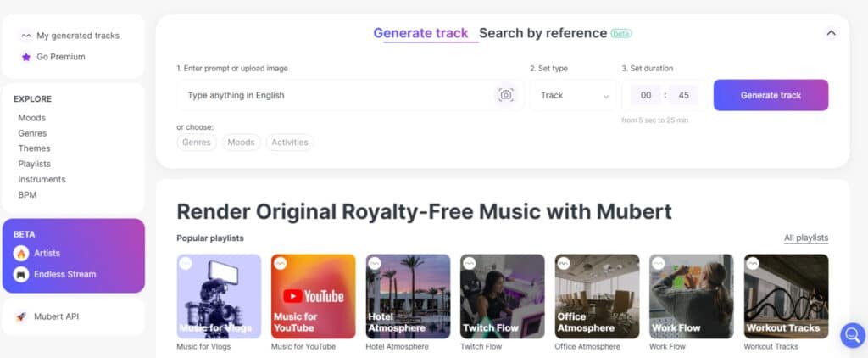Click the flame icon next to Artists
The width and height of the screenshot is (868, 358).
click(x=21, y=254)
